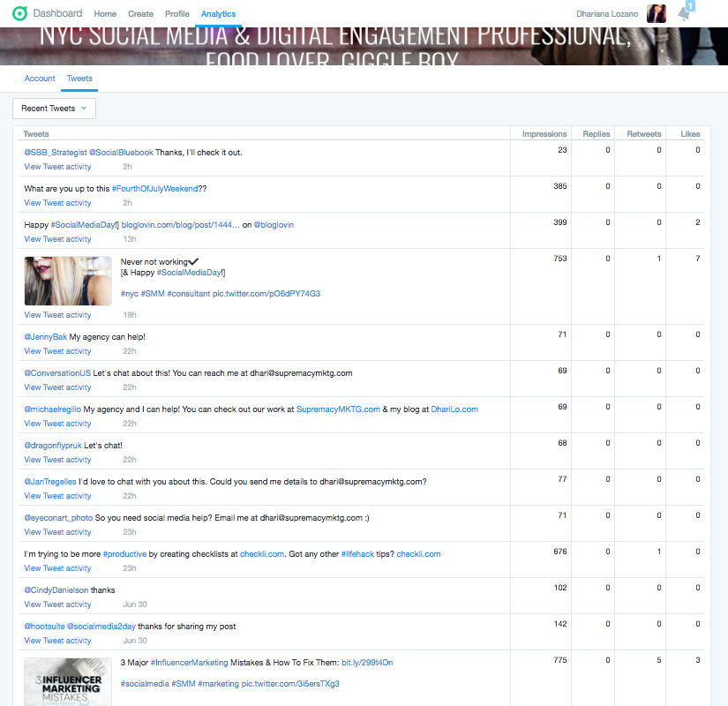This screenshot has height=706, width=728.
Task: View Tweet activity for the @JennyBak reply
Action: [57, 351]
